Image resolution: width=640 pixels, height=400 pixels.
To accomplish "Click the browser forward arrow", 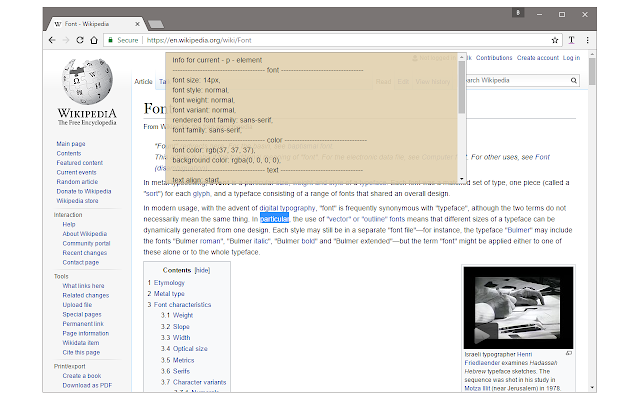I will [66, 40].
